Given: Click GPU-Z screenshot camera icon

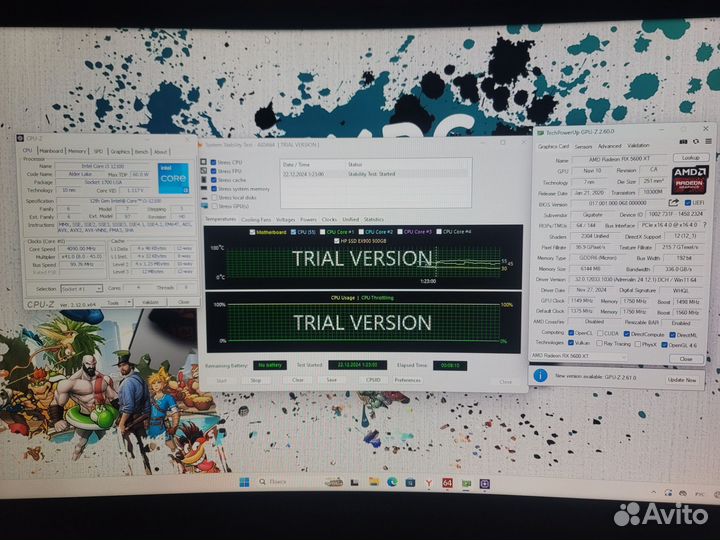Looking at the screenshot, I should pos(683,141).
